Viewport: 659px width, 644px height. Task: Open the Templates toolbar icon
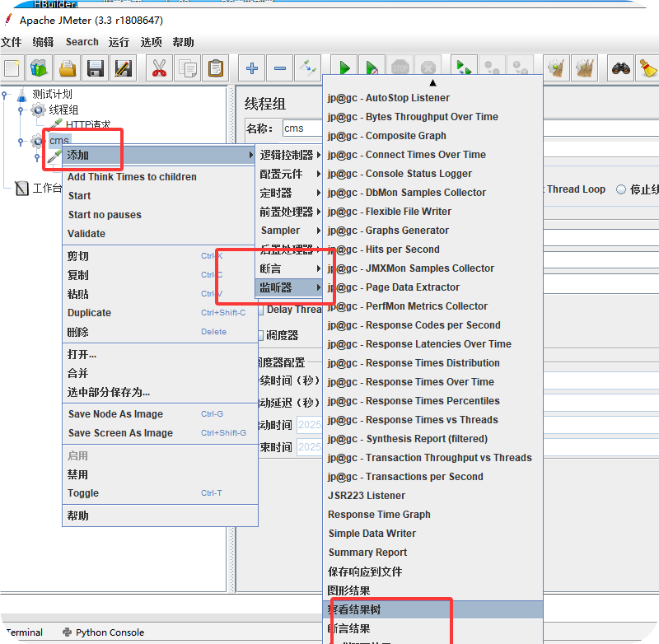coord(39,68)
